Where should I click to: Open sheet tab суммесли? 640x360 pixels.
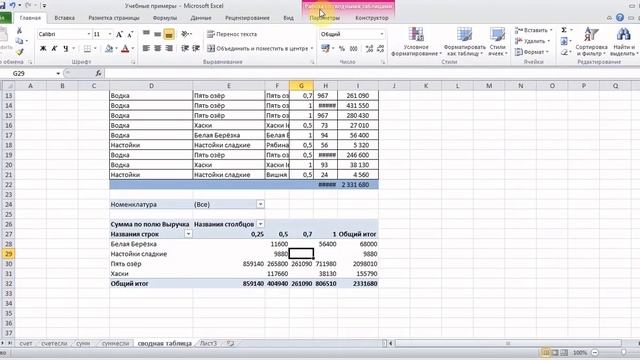115,344
